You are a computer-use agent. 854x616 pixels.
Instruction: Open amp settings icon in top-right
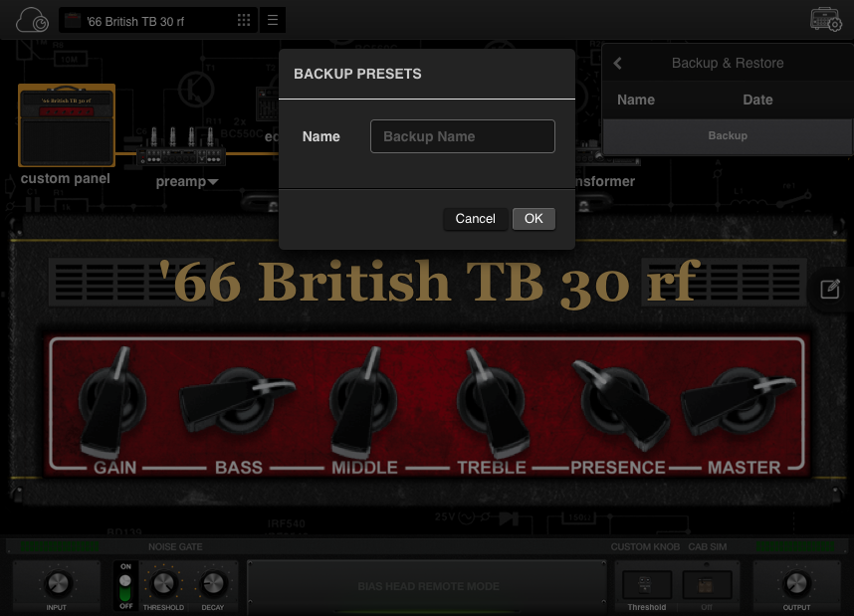pyautogui.click(x=826, y=20)
